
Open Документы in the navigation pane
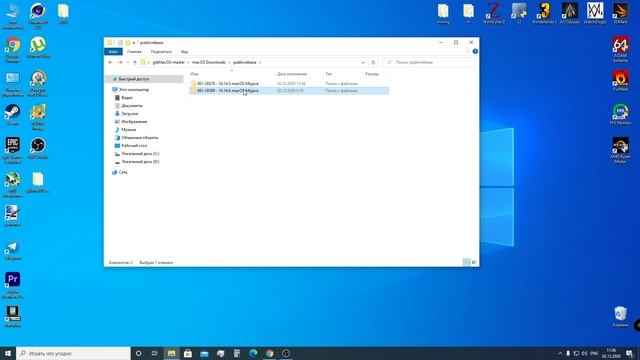pyautogui.click(x=132, y=106)
